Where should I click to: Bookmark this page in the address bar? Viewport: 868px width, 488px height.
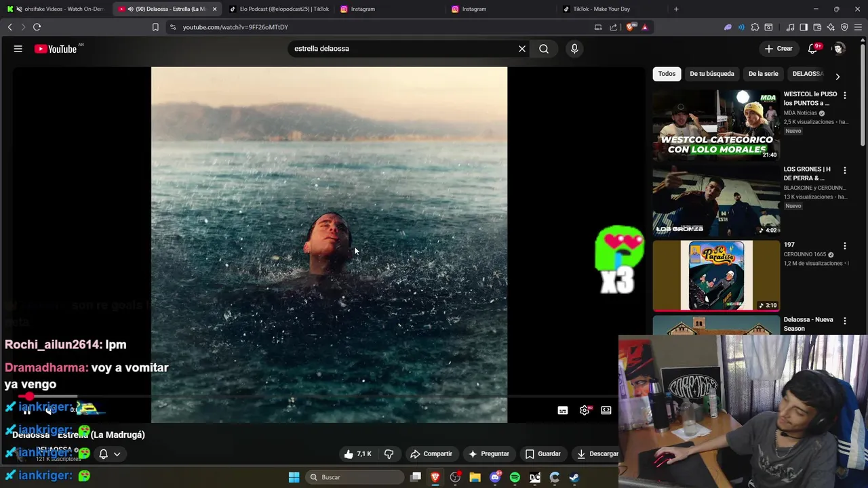coord(155,27)
